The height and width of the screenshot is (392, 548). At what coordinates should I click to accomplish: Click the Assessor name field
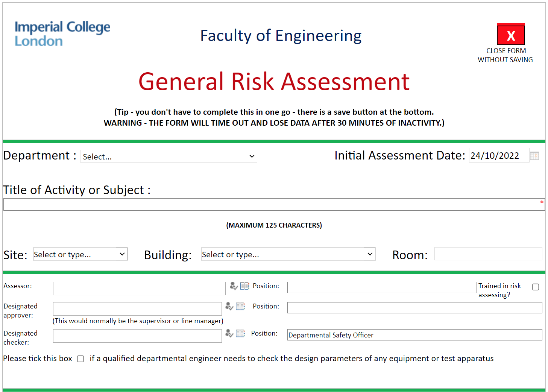click(x=139, y=289)
